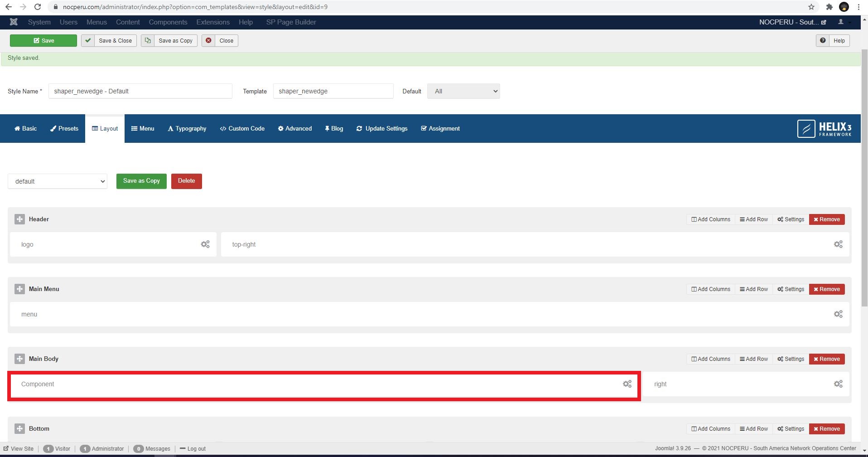Screen dimensions: 868x457
Task: Grab the Bottom row move handle
Action: (x=19, y=429)
